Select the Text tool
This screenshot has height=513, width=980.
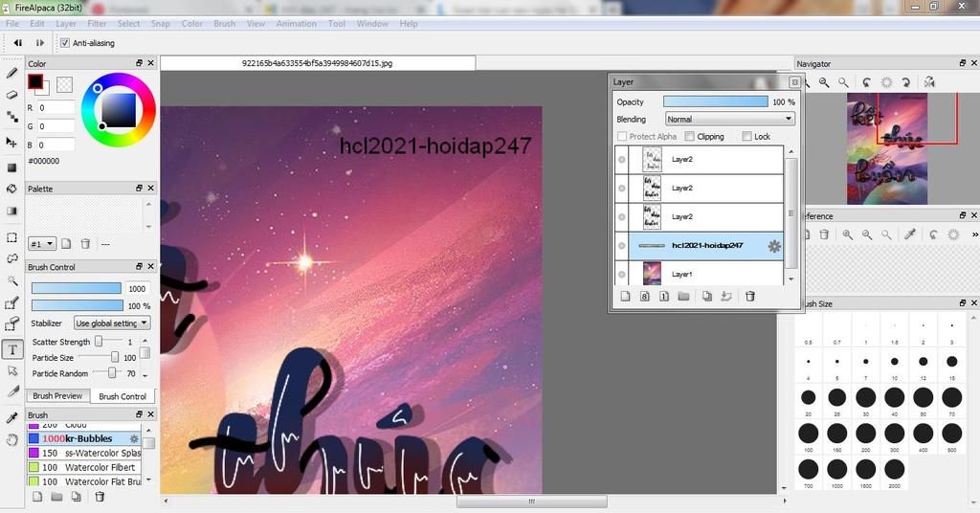(12, 350)
